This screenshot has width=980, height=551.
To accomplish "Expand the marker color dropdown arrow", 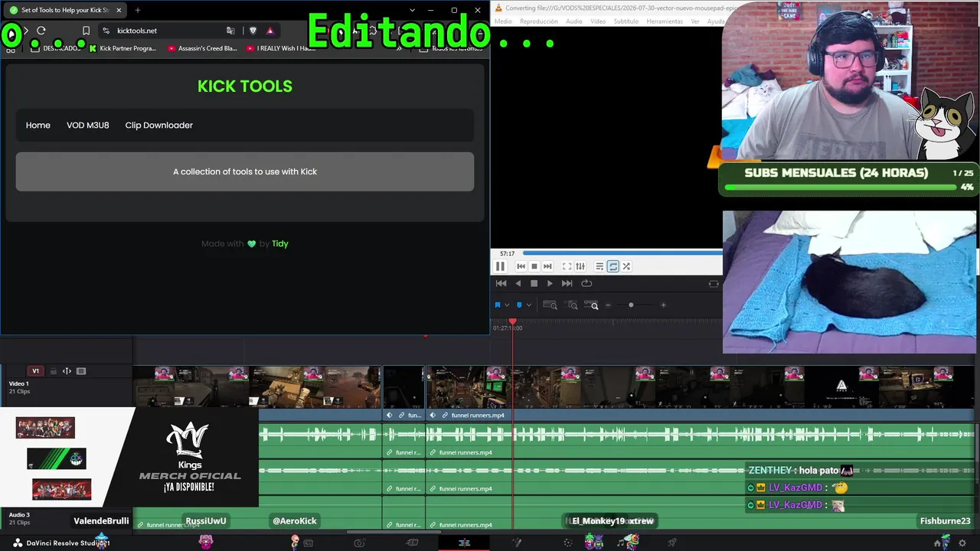I will coord(529,305).
